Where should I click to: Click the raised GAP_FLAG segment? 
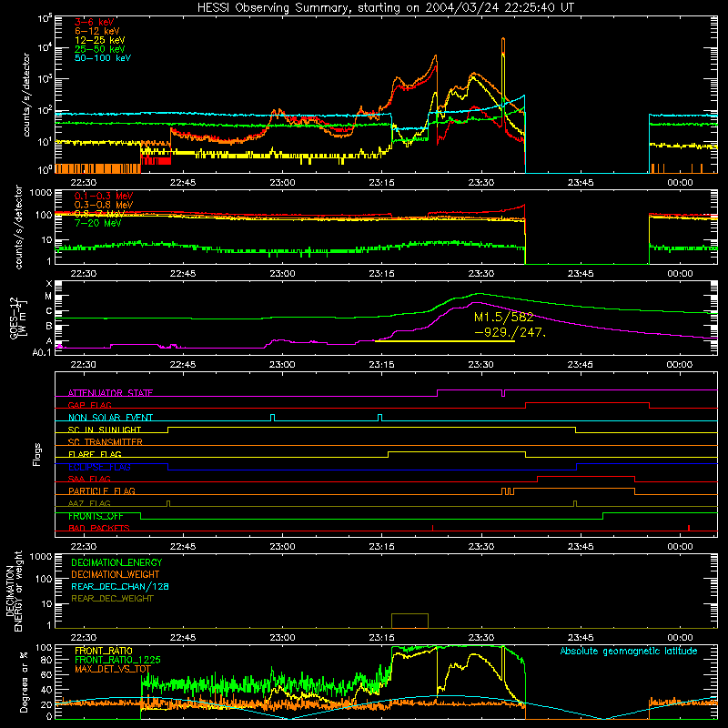tap(587, 403)
